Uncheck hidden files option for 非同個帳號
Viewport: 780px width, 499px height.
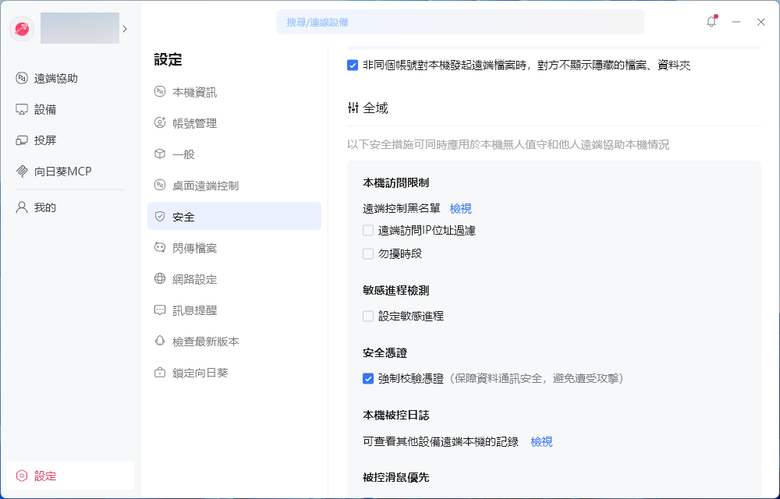point(352,65)
